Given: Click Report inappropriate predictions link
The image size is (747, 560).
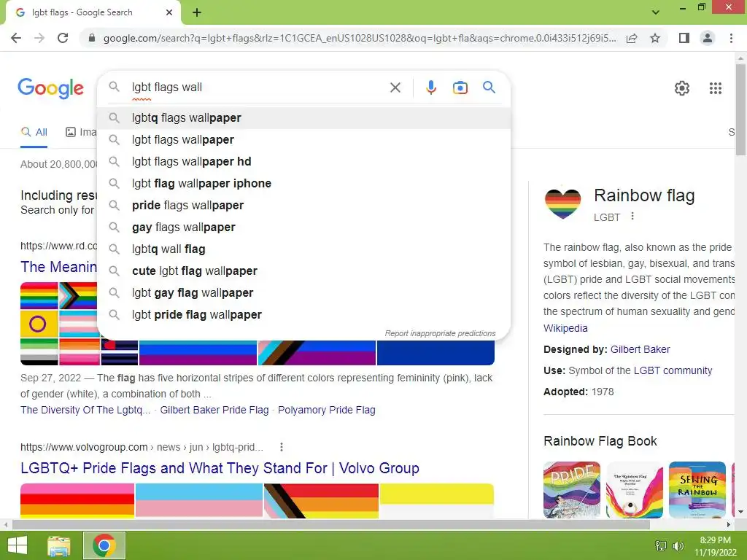Looking at the screenshot, I should tap(440, 333).
